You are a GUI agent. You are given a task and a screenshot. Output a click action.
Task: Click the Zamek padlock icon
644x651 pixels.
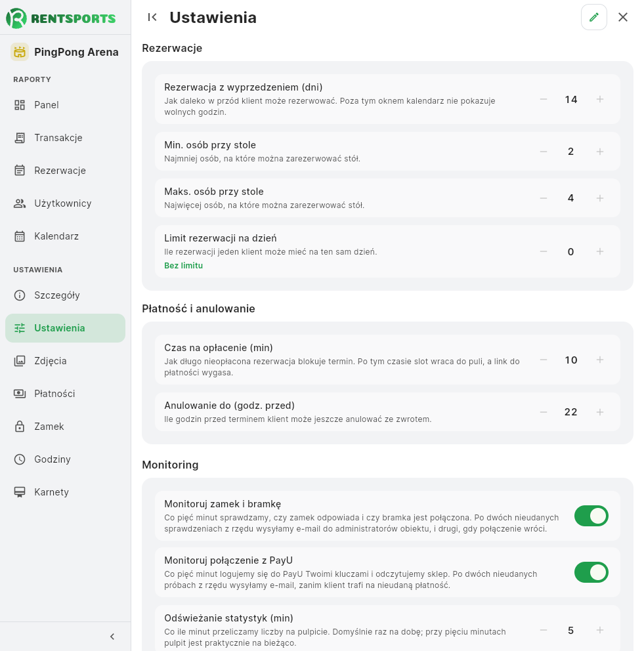coord(20,427)
